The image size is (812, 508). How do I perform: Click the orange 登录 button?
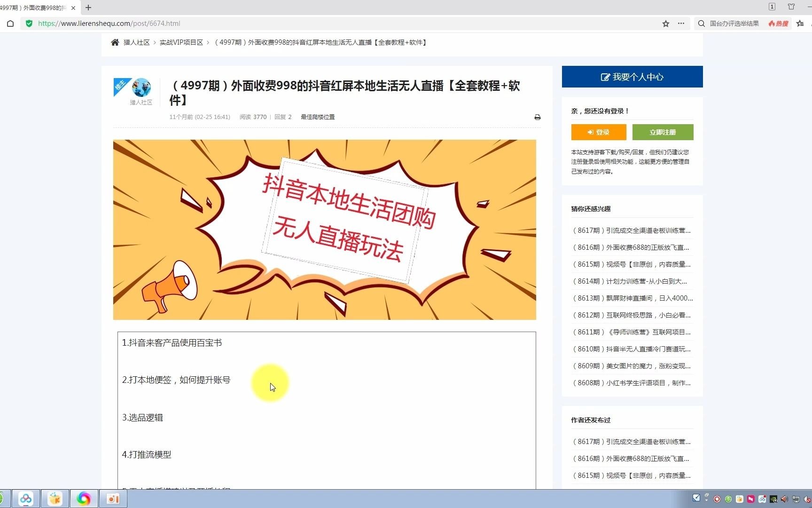tap(599, 132)
